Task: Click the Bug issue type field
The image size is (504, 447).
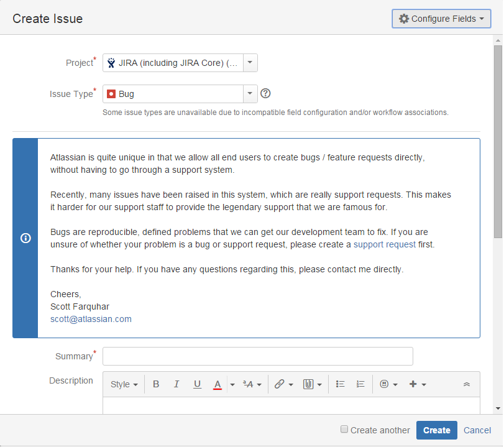Action: click(173, 94)
